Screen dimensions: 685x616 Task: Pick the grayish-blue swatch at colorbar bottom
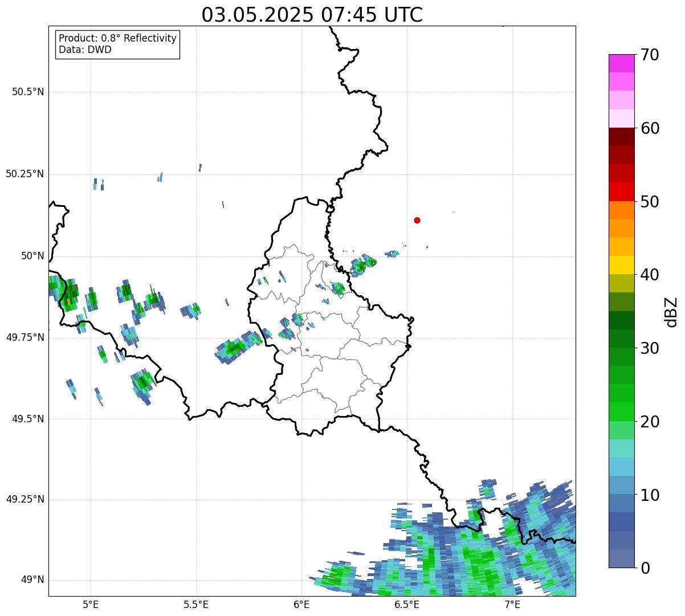(x=621, y=558)
